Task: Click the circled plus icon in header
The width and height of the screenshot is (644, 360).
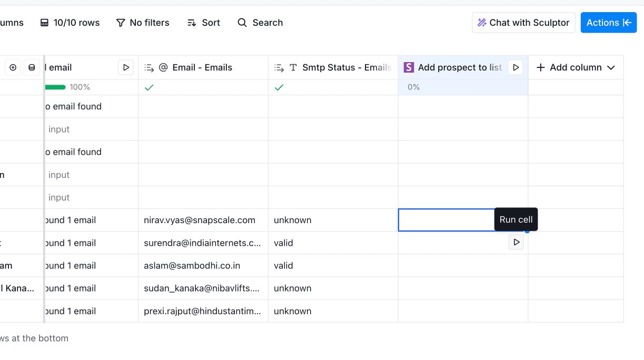Action: (13, 67)
